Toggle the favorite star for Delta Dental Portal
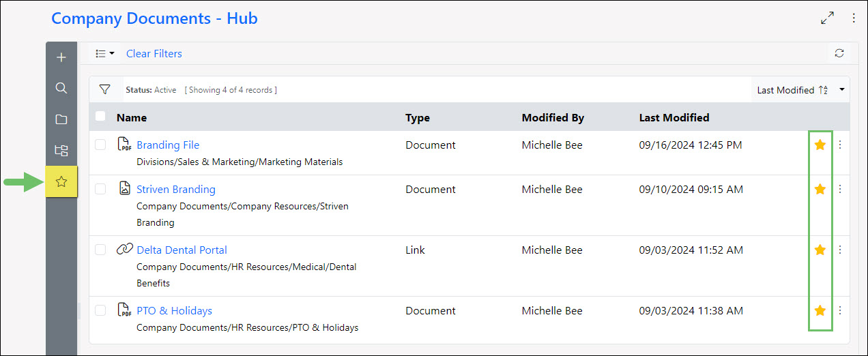This screenshot has width=868, height=356. [820, 250]
